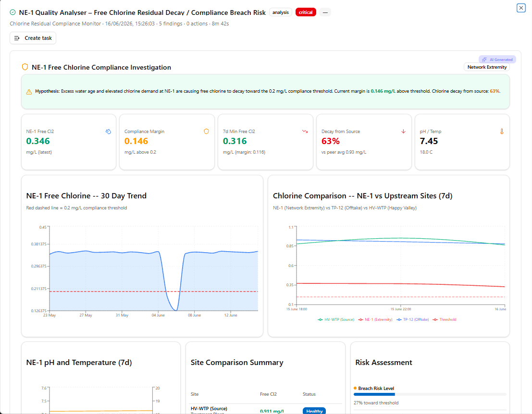
Task: Click the 15 June 22:00 axis label
Action: [x=401, y=309]
